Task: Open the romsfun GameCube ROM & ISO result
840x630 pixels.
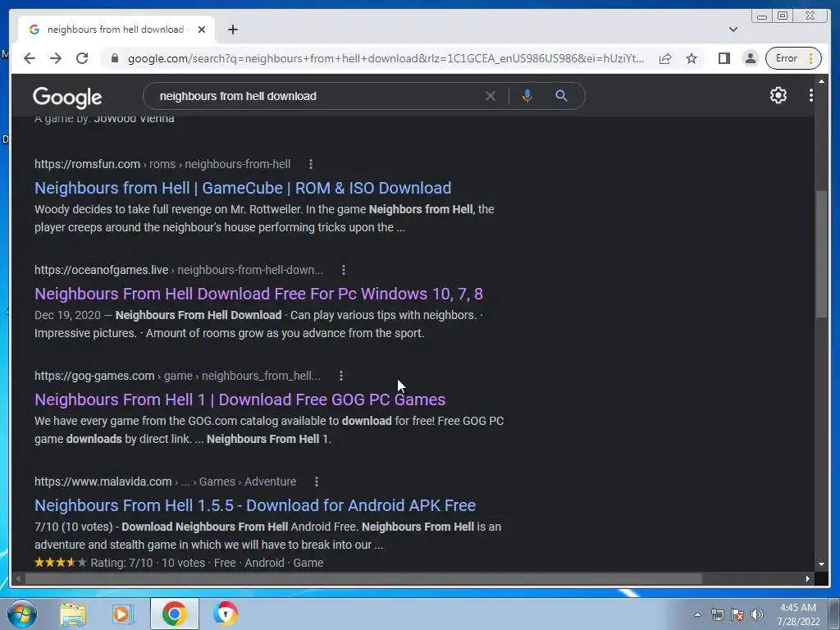Action: click(243, 188)
